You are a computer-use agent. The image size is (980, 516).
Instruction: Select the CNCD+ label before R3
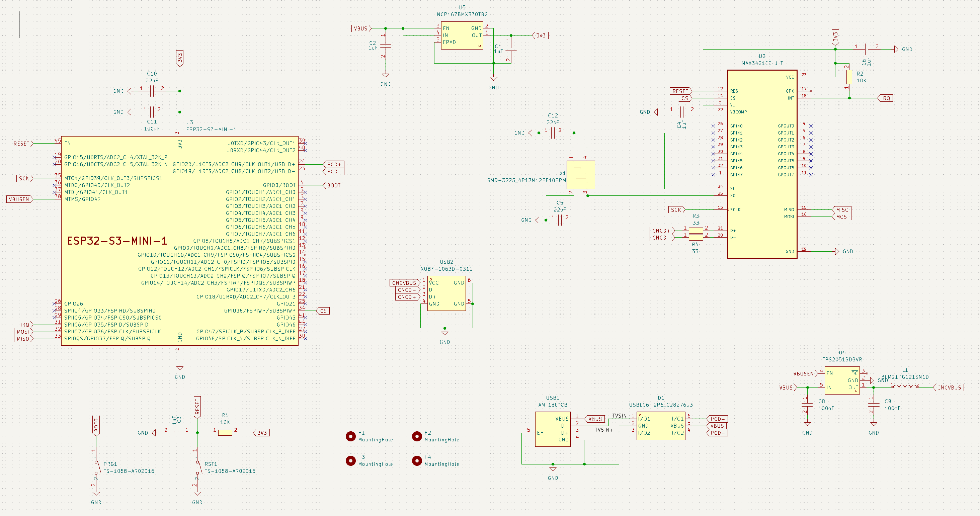click(x=662, y=231)
